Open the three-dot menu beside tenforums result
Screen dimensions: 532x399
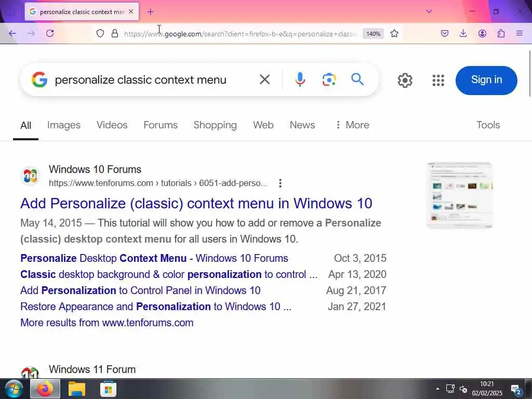280,183
